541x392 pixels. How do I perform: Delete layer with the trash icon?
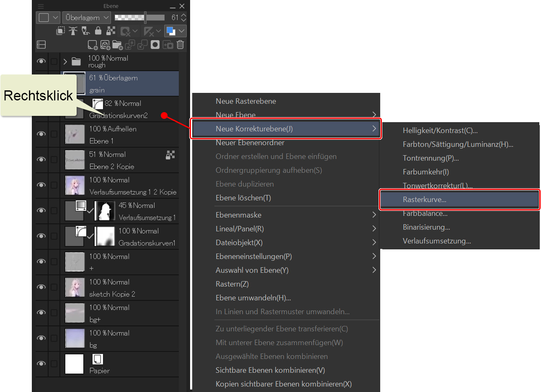pos(180,45)
